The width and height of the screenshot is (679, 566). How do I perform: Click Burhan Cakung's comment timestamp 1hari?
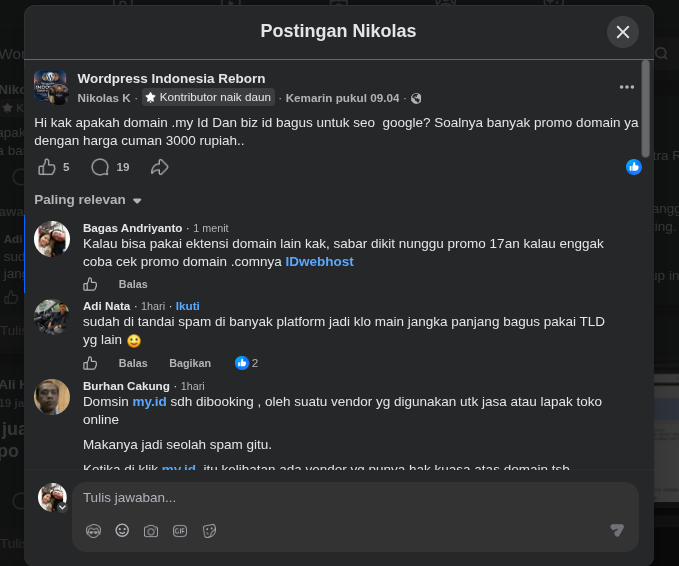click(x=192, y=386)
